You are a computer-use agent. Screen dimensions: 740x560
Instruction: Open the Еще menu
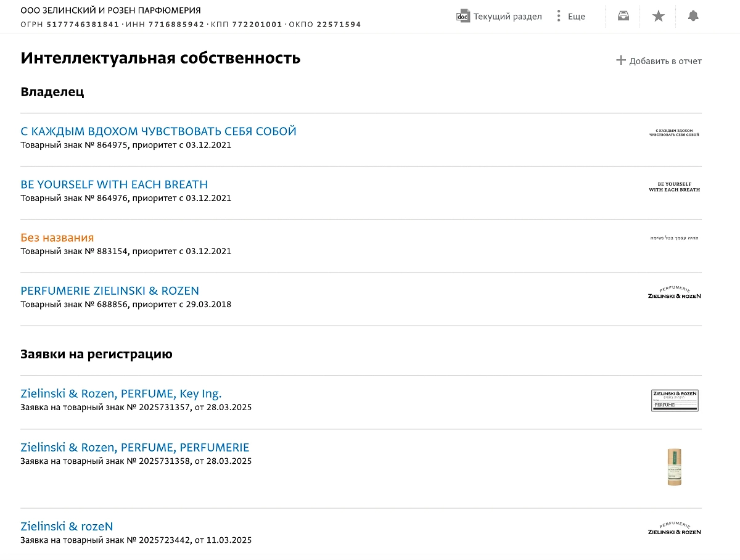point(575,17)
